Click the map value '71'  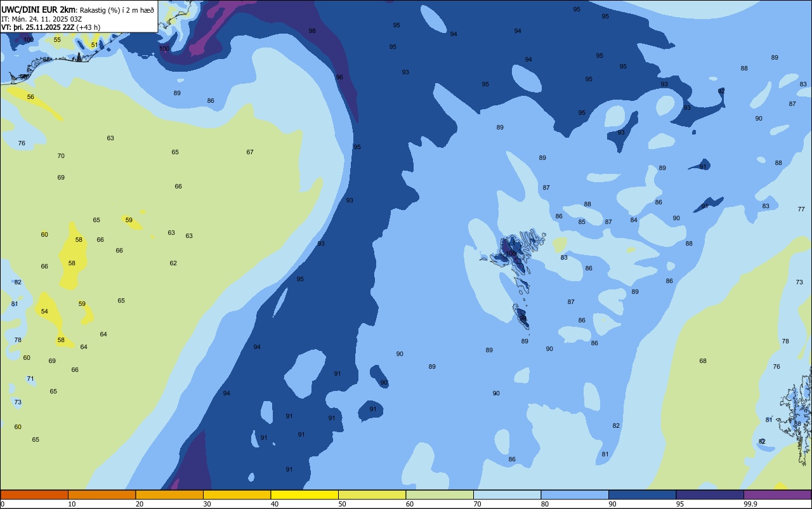point(30,378)
